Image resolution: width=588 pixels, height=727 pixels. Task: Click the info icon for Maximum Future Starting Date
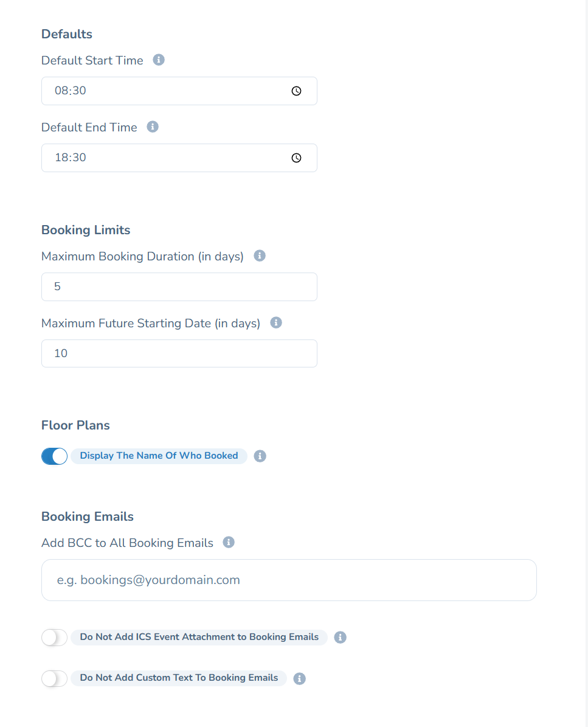[x=275, y=322]
